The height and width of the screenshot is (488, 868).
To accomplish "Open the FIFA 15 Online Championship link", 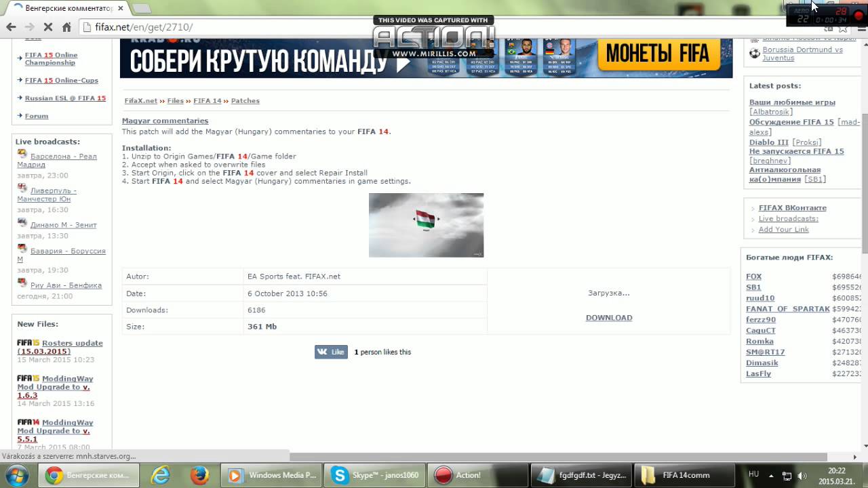I will [51, 59].
